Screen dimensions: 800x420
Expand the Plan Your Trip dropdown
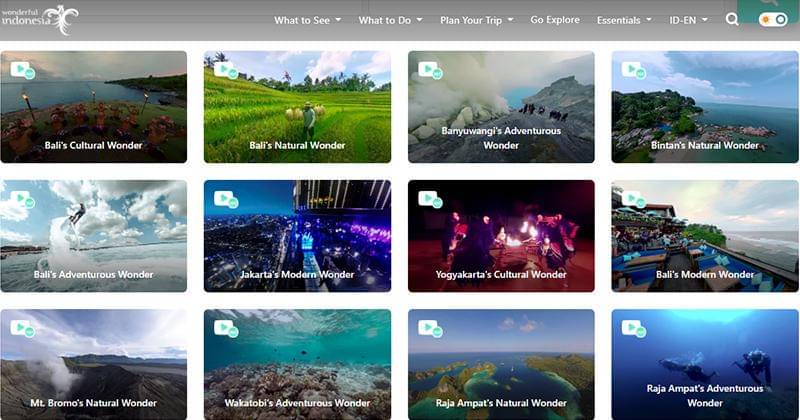point(476,20)
